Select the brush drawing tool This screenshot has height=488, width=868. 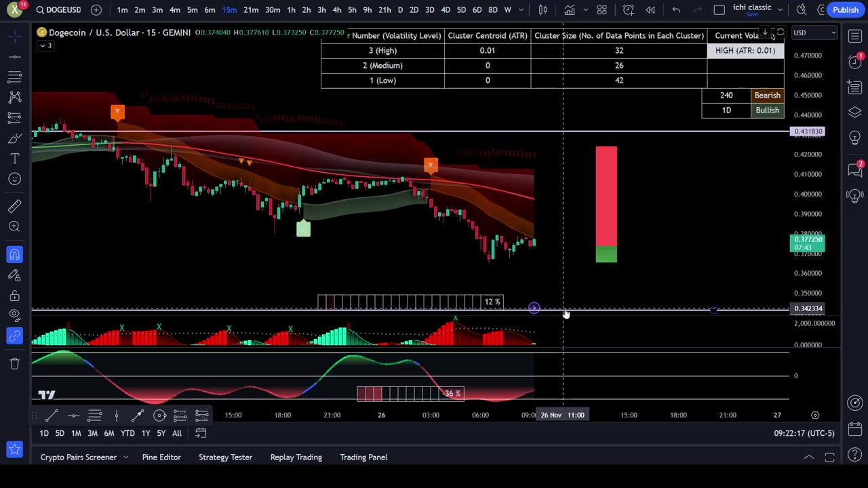[14, 138]
